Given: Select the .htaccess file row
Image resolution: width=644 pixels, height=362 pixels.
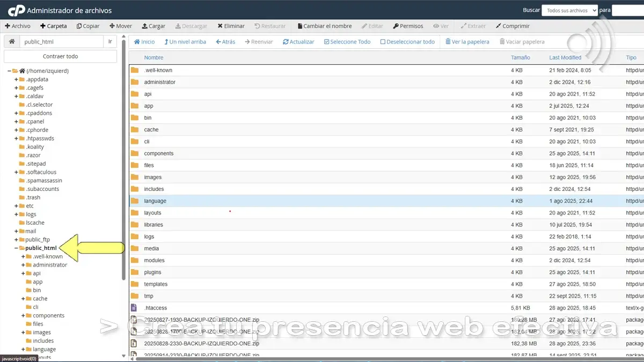Looking at the screenshot, I should coord(156,308).
